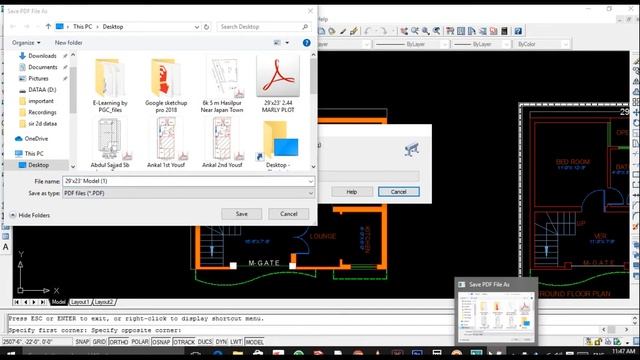The width and height of the screenshot is (640, 360).
Task: Click Windows Start button on taskbar
Action: [11, 353]
